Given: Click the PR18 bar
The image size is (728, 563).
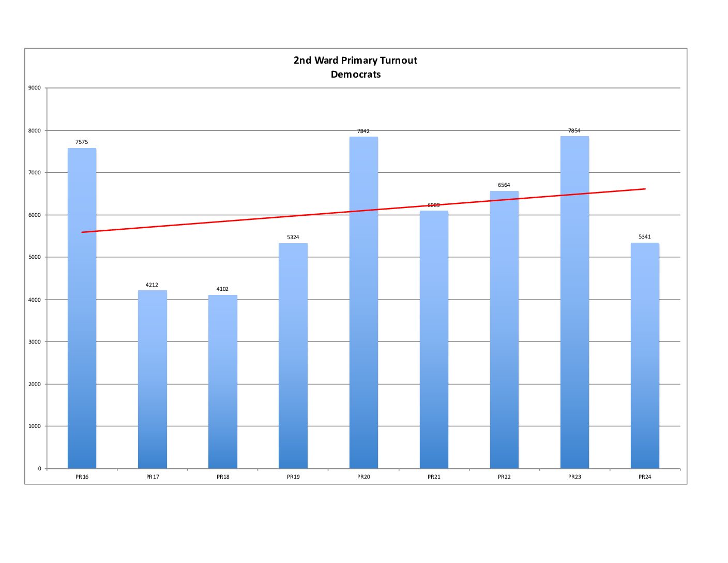Looking at the screenshot, I should pyautogui.click(x=223, y=383).
